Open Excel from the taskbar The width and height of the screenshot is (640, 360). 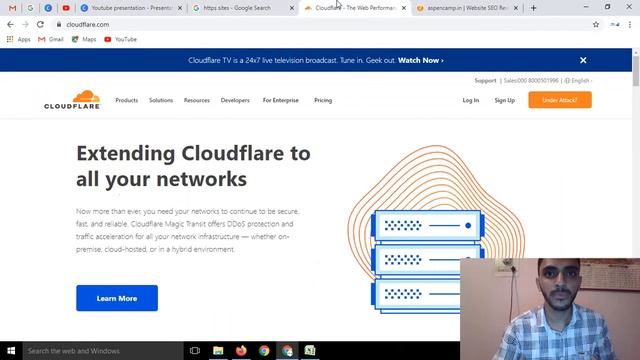click(x=310, y=351)
